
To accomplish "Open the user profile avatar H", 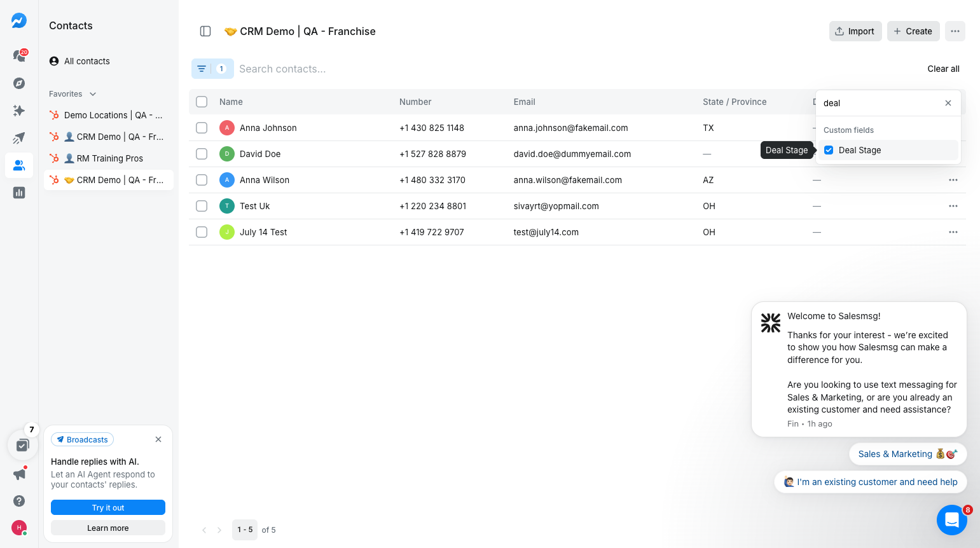I will pyautogui.click(x=19, y=528).
